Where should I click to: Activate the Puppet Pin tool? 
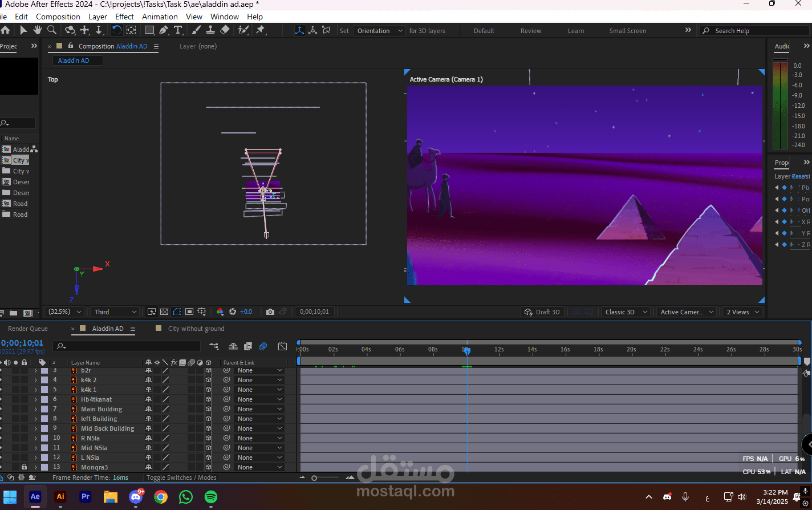click(x=261, y=30)
